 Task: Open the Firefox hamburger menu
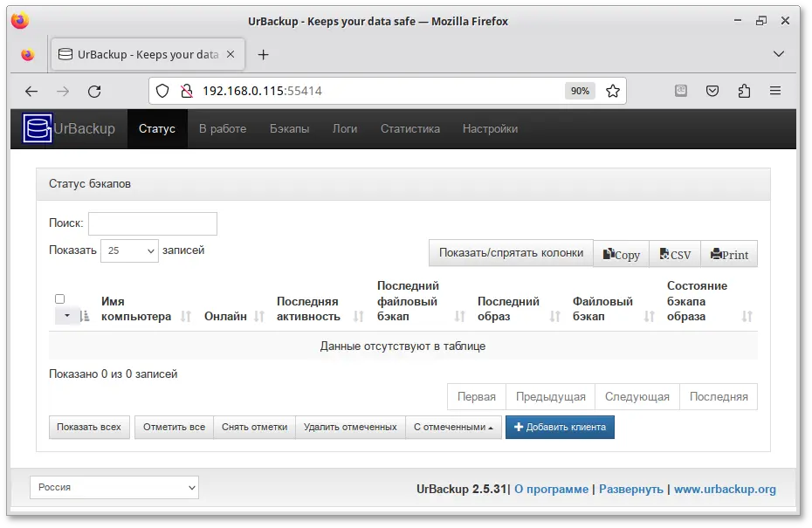click(x=775, y=90)
